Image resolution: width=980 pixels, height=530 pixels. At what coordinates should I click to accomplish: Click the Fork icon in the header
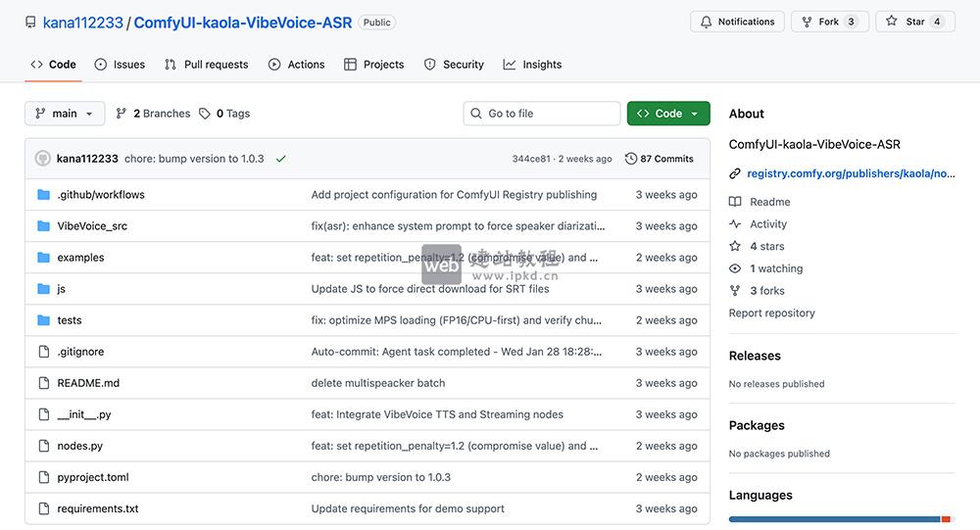pyautogui.click(x=807, y=22)
